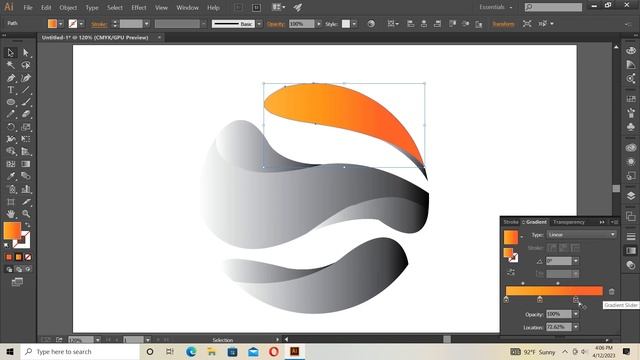This screenshot has height=360, width=640.
Task: Switch to the Transparency panel tab
Action: 569,222
